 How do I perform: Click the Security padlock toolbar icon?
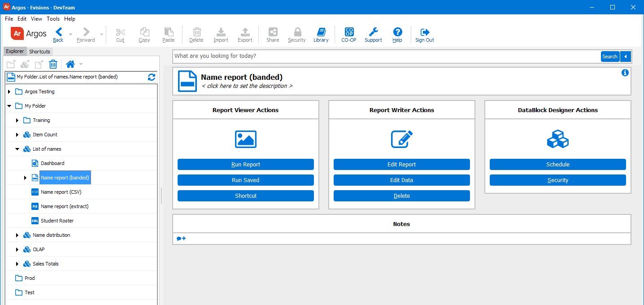(297, 32)
